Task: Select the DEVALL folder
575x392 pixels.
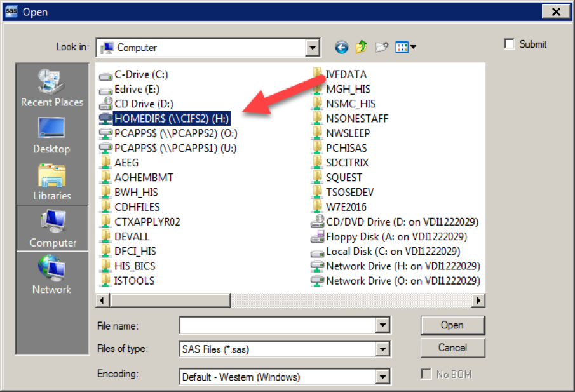Action: (x=125, y=236)
